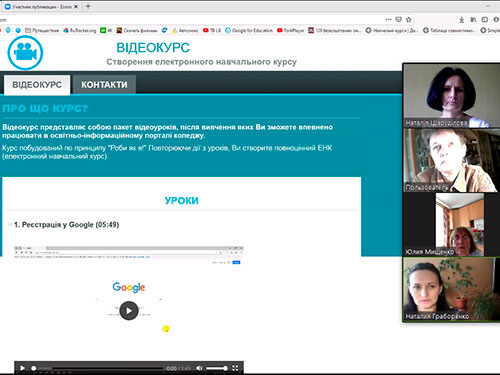
Task: Toggle the browser sidebar icon
Action: point(485,20)
